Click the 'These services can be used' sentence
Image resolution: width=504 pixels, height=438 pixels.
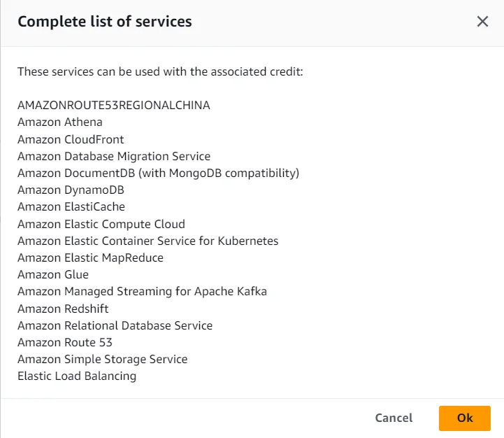(x=160, y=71)
